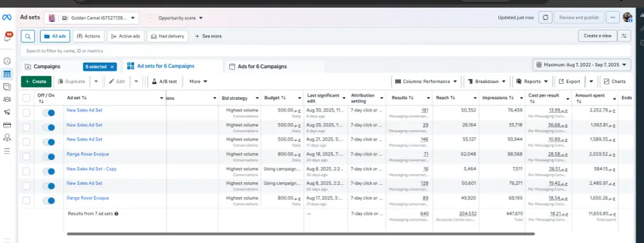644x243 pixels.
Task: Select the Actions filter
Action: tap(89, 36)
